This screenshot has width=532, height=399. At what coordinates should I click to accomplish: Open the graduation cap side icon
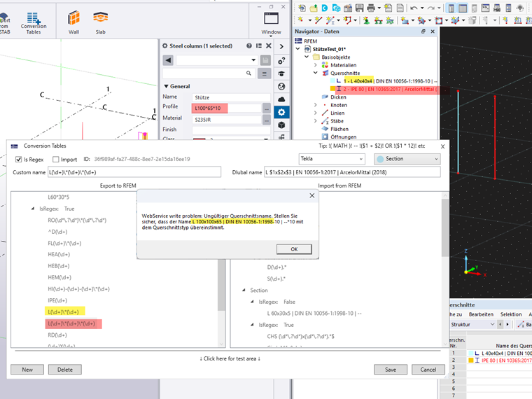281,73
